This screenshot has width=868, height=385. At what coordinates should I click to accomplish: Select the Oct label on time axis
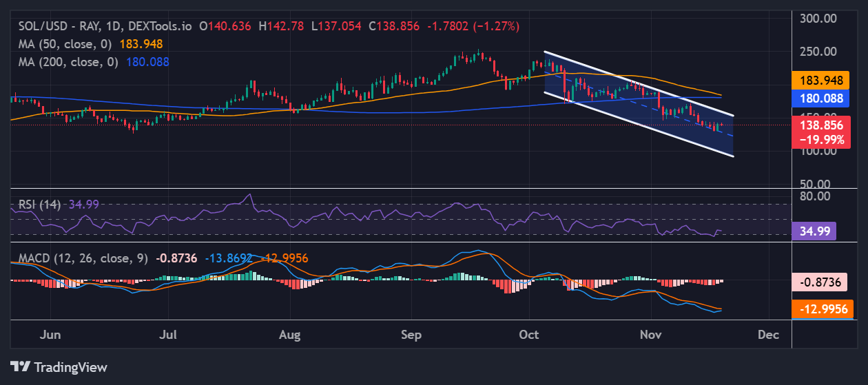tap(529, 335)
